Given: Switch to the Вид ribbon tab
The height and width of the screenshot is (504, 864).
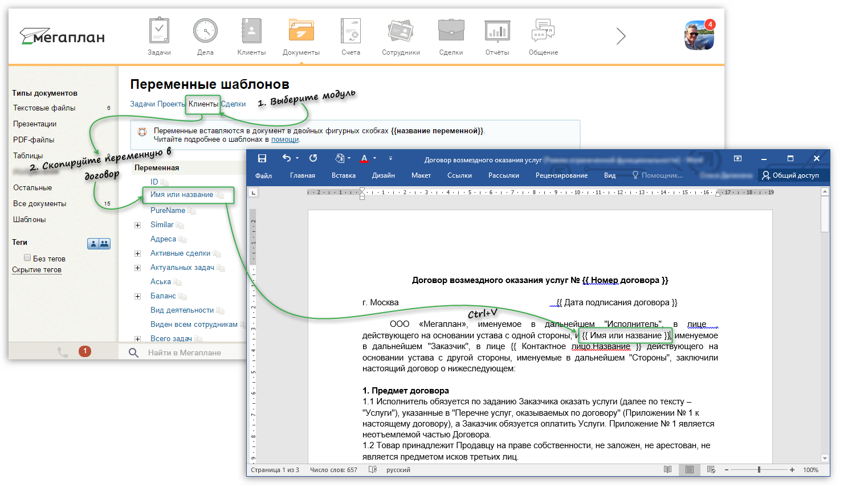Looking at the screenshot, I should coord(610,175).
